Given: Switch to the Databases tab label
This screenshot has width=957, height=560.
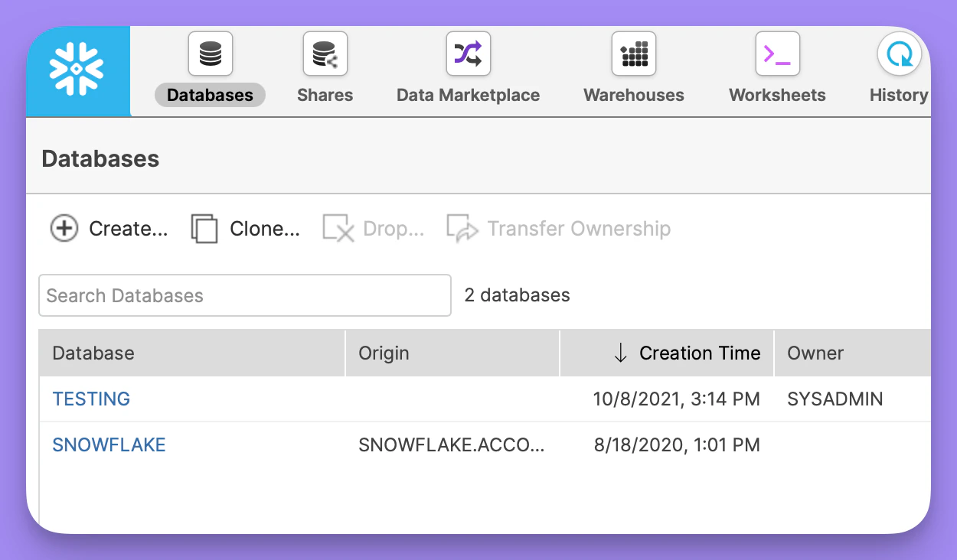Looking at the screenshot, I should (210, 95).
